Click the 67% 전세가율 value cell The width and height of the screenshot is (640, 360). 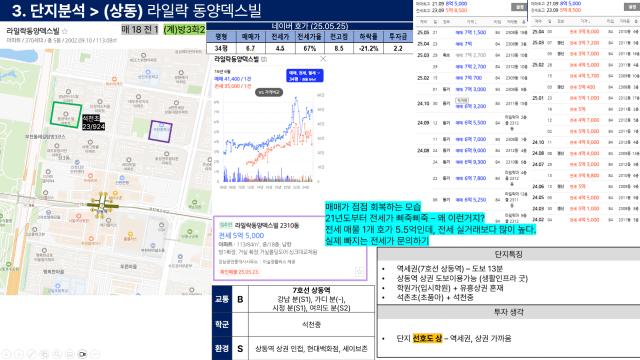[x=309, y=48]
